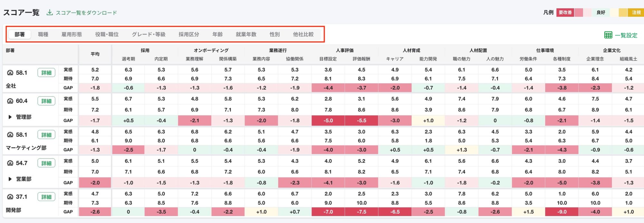Open the 一覧設定 settings link
644x223 pixels.
coord(626,35)
